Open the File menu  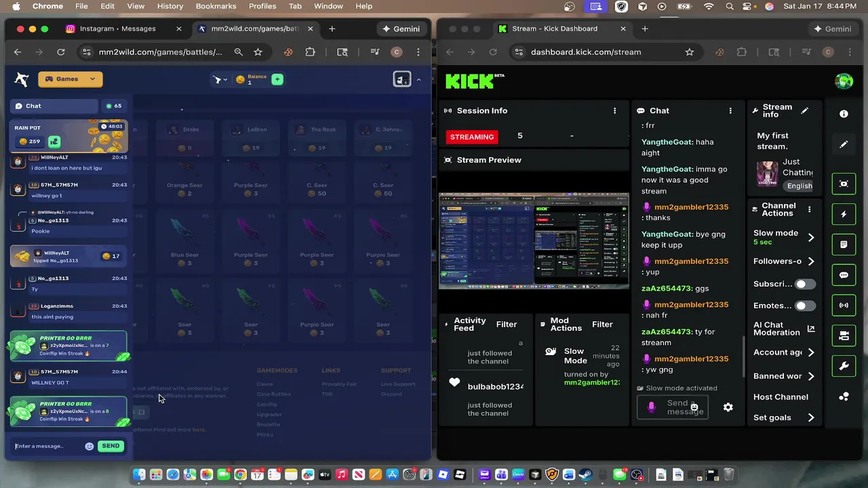(x=81, y=6)
